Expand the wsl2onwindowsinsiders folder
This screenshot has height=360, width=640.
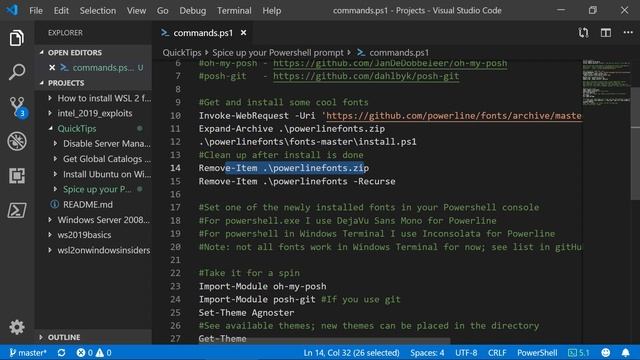coord(93,250)
